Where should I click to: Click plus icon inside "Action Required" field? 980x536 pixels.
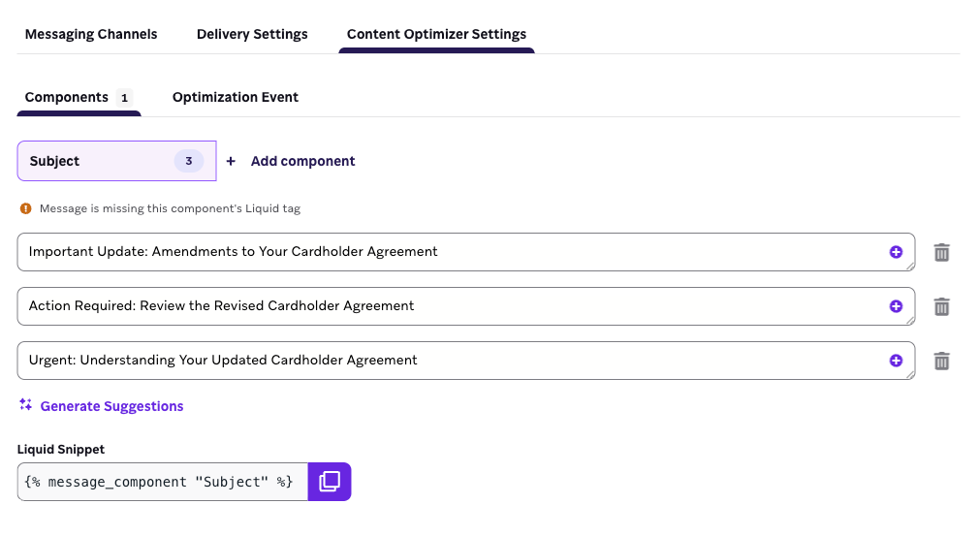(x=896, y=306)
